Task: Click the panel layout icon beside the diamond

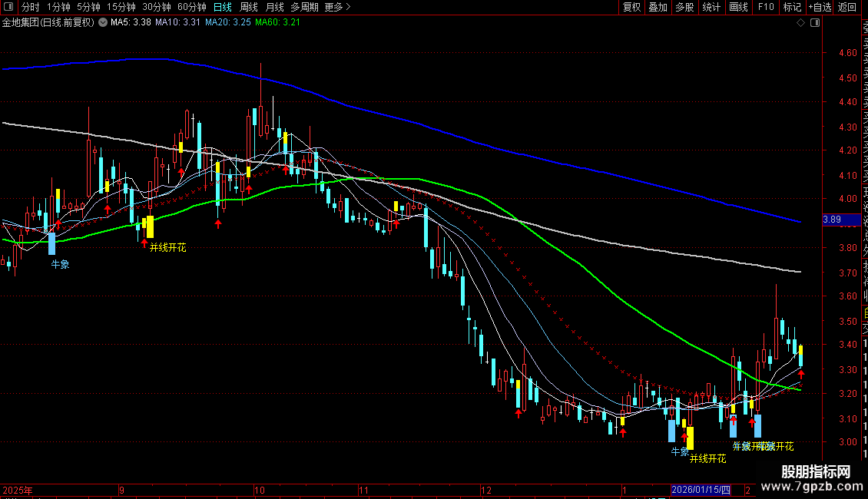Action: [x=815, y=23]
